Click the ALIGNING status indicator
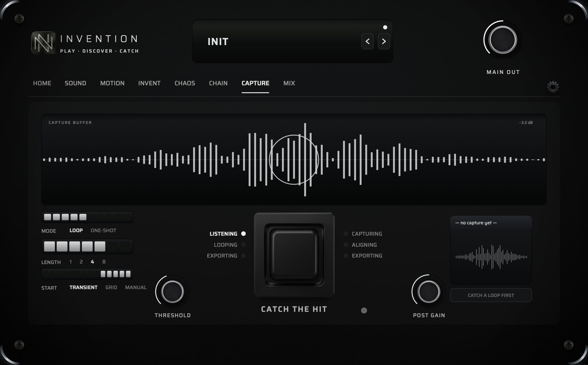Image resolution: width=588 pixels, height=365 pixels. point(360,245)
